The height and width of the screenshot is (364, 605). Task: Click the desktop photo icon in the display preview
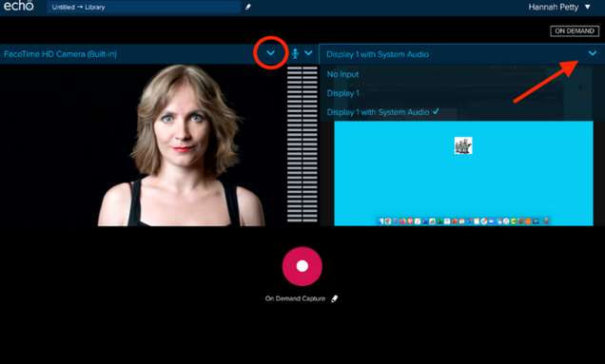(463, 145)
